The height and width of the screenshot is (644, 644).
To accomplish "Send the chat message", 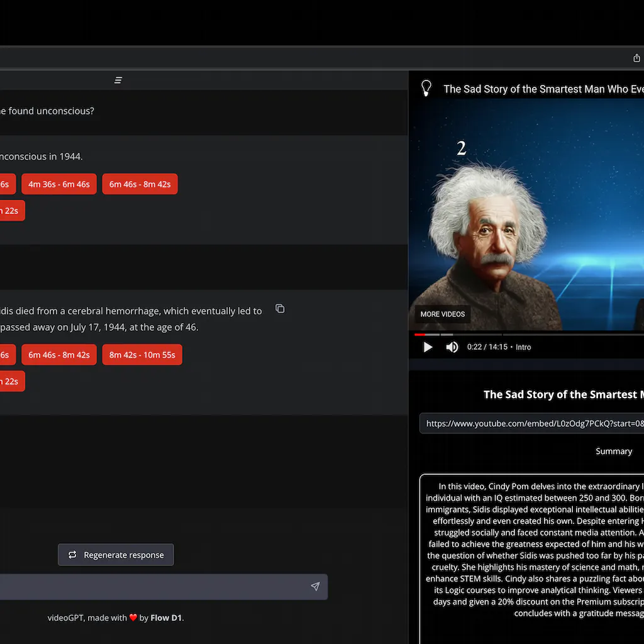I will [315, 587].
